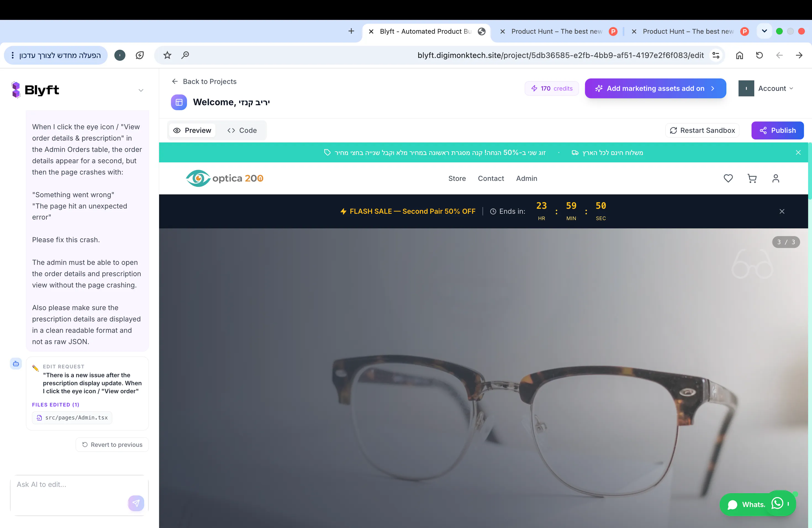The width and height of the screenshot is (812, 528).
Task: Click the shipping truck icon in promo bar
Action: [575, 152]
